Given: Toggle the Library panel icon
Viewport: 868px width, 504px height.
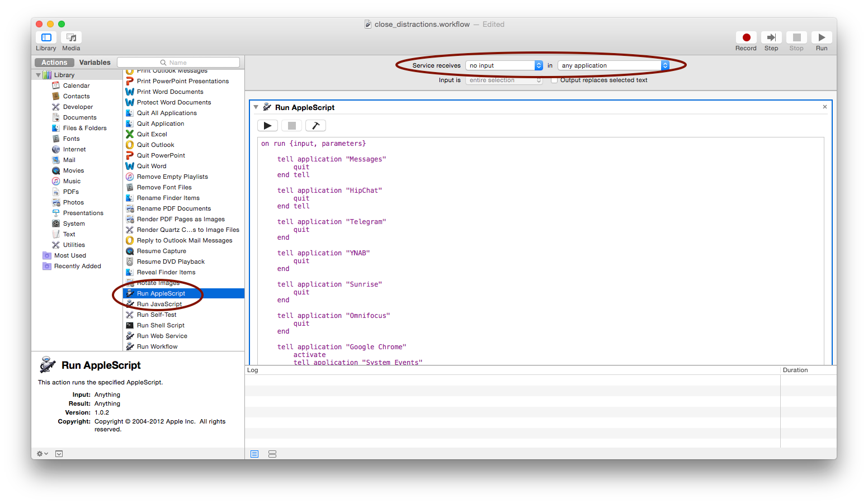Looking at the screenshot, I should 46,38.
